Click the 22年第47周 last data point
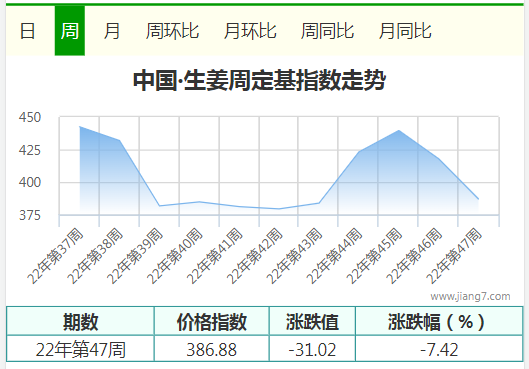Image resolution: width=529 pixels, height=369 pixels. pos(478,199)
